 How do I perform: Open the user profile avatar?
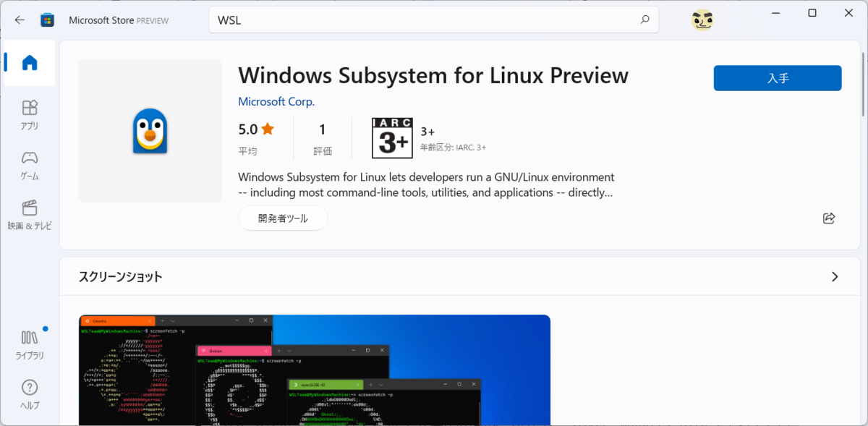tap(702, 20)
